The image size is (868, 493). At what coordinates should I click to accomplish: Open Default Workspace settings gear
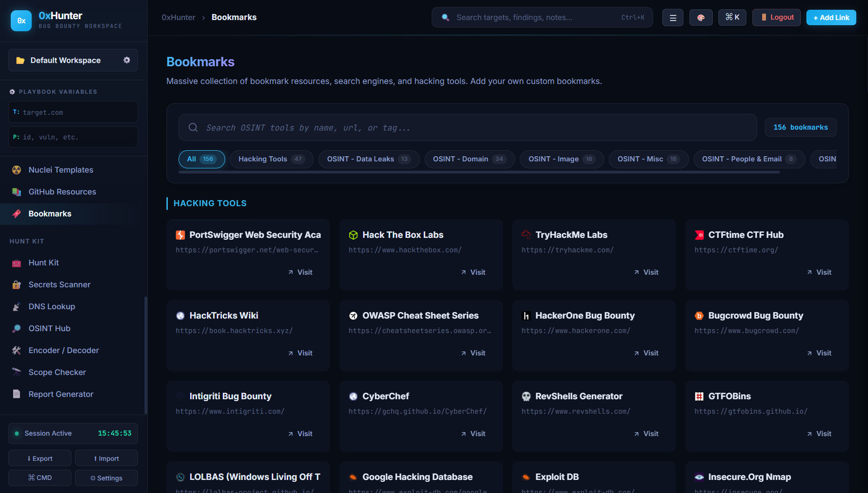[127, 60]
